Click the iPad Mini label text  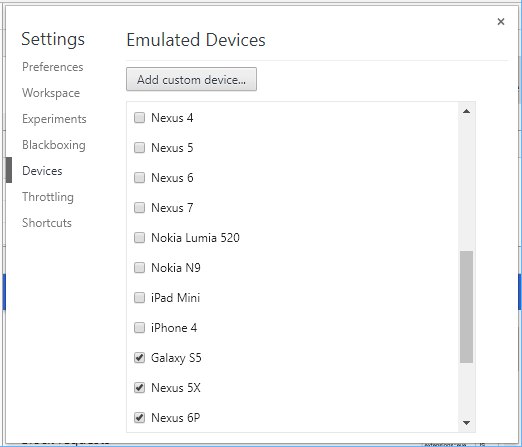[x=175, y=298]
